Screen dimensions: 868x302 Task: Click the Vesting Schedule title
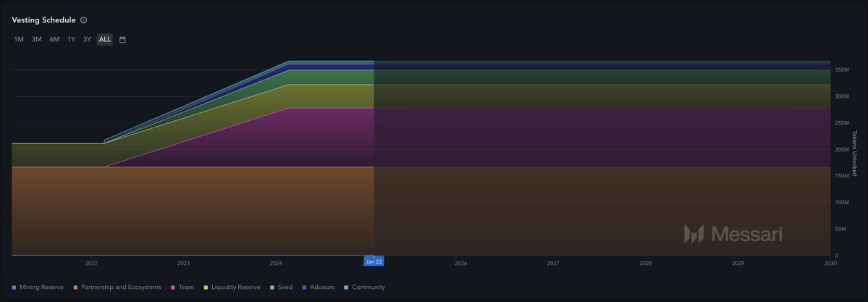click(43, 20)
